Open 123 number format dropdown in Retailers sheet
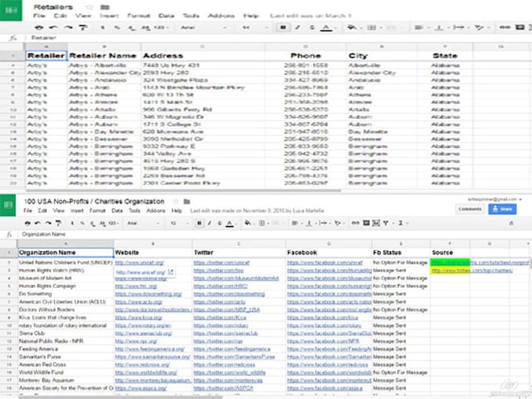Image resolution: width=532 pixels, height=399 pixels. (161, 27)
